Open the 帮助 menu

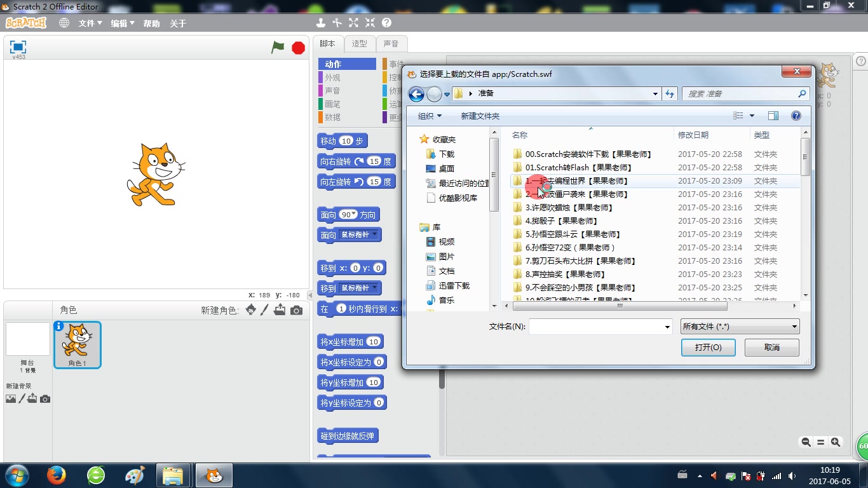(x=152, y=23)
